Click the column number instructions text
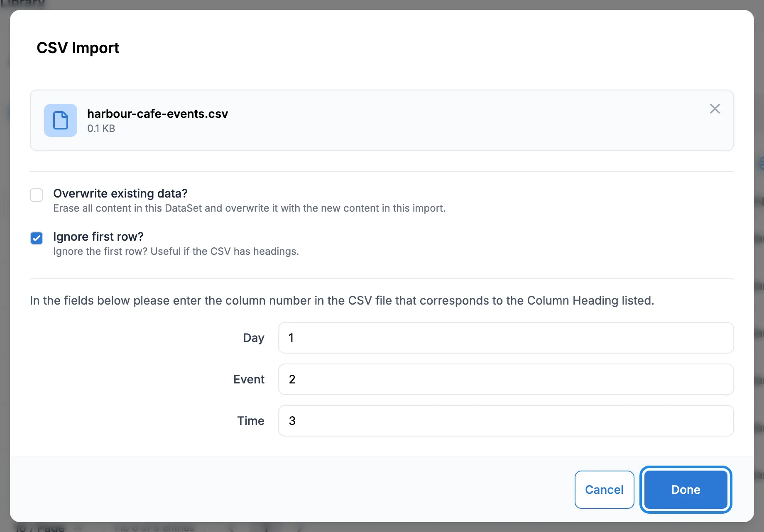The image size is (764, 532). click(x=342, y=300)
